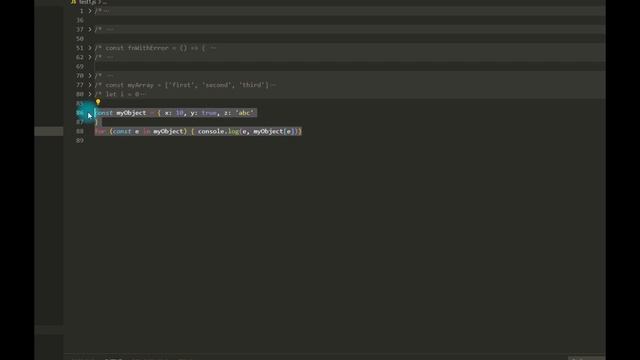Click 'myArray' in the folded line 77
The width and height of the screenshot is (640, 360).
point(140,85)
